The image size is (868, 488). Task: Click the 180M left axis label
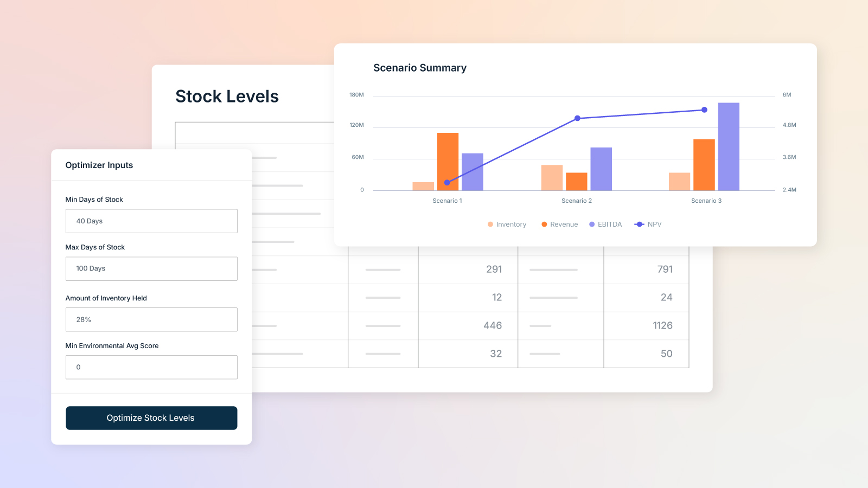356,95
